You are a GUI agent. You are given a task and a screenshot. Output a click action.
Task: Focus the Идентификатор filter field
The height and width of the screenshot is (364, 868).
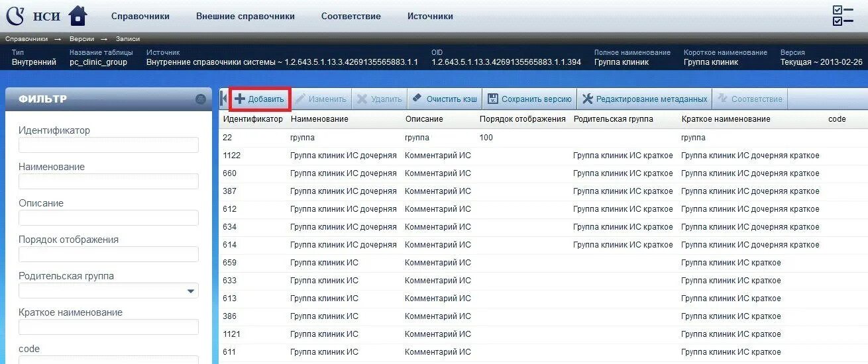[x=109, y=145]
